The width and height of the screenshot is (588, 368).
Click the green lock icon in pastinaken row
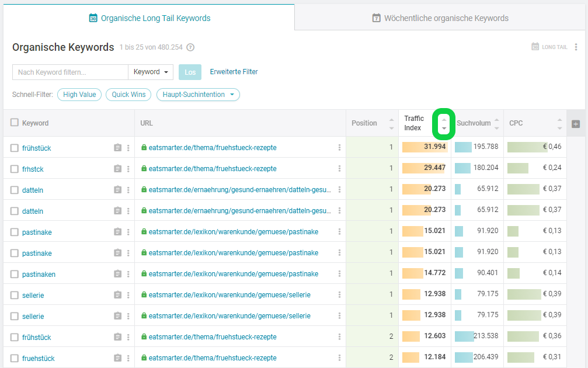(x=144, y=273)
